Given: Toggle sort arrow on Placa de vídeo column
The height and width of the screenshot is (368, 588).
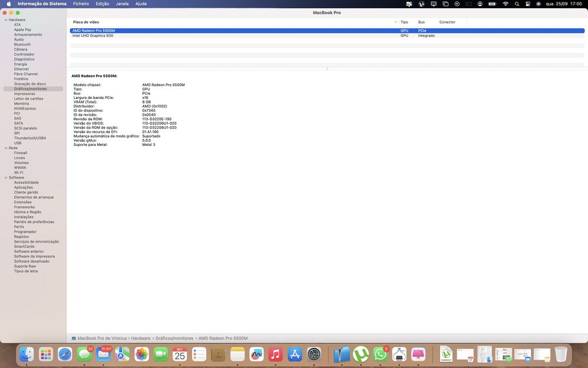Looking at the screenshot, I should point(396,22).
